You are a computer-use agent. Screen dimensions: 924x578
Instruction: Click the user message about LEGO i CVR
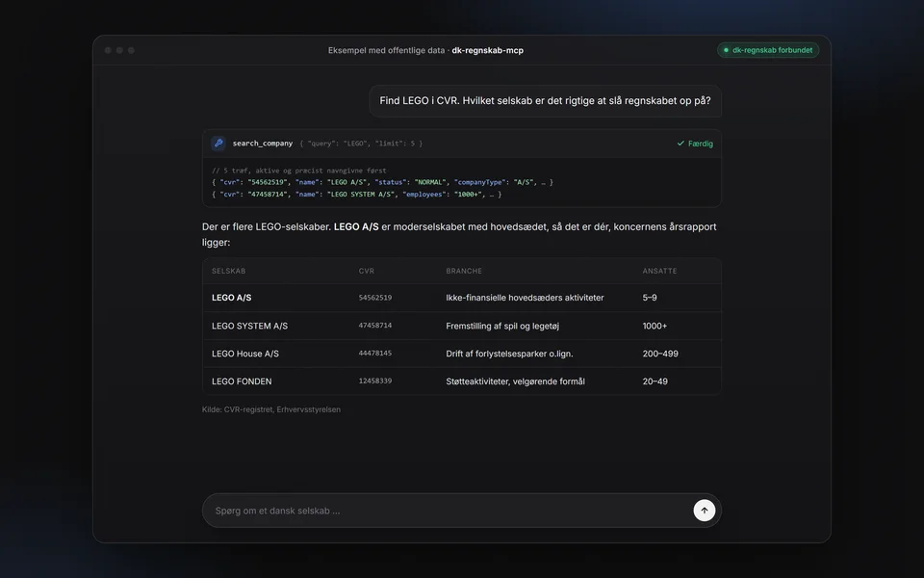click(545, 101)
